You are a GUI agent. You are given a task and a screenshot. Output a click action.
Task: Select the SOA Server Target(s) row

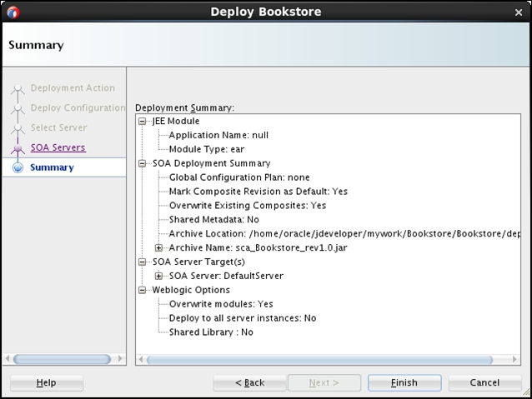(198, 262)
